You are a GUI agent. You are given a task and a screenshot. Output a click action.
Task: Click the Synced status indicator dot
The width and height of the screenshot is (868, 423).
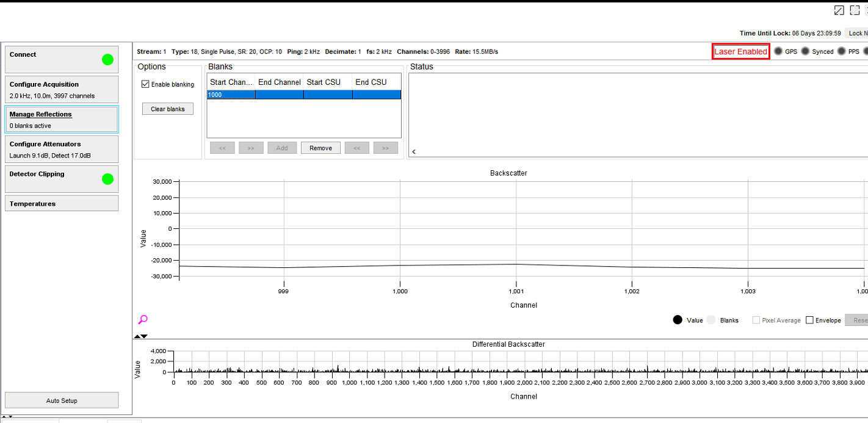(x=804, y=51)
